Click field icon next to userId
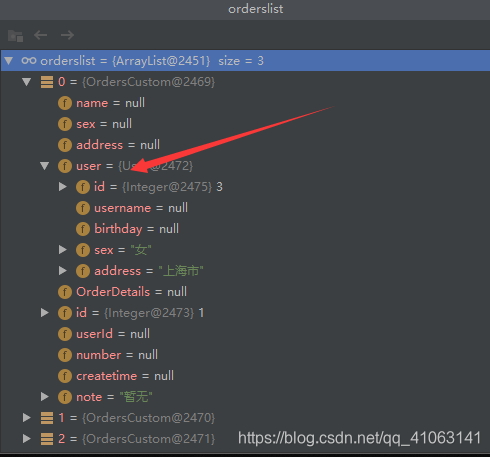 click(x=65, y=334)
